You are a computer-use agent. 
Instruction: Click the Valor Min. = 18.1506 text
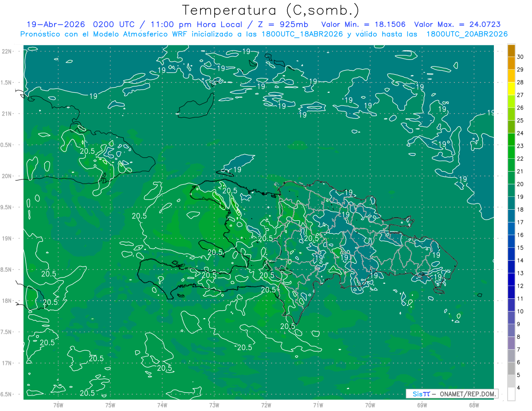(x=365, y=25)
